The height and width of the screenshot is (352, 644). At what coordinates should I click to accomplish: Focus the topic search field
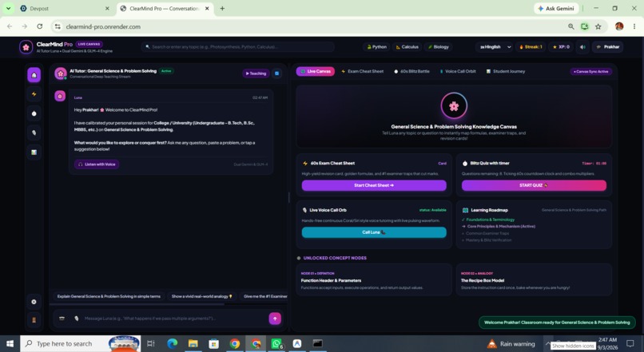(x=238, y=47)
